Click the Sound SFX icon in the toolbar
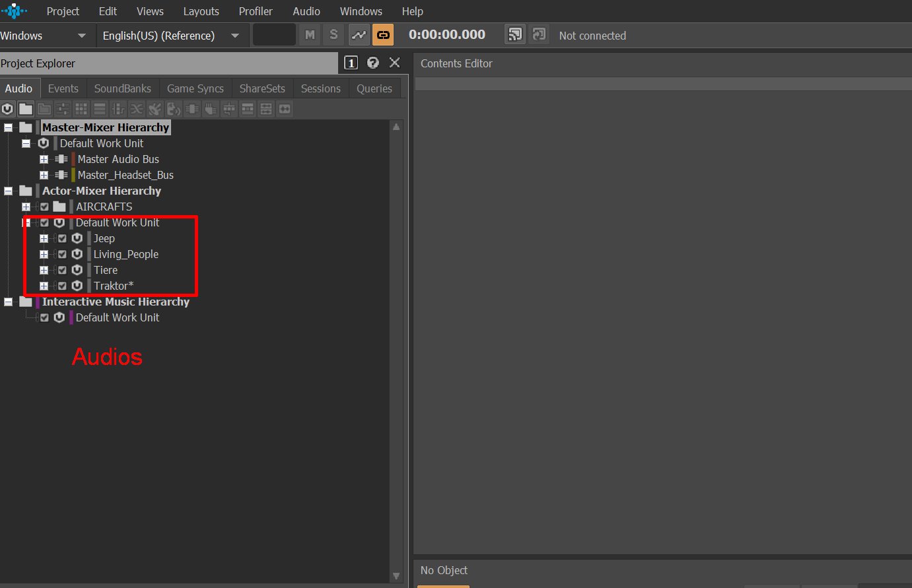This screenshot has height=588, width=912. (155, 109)
